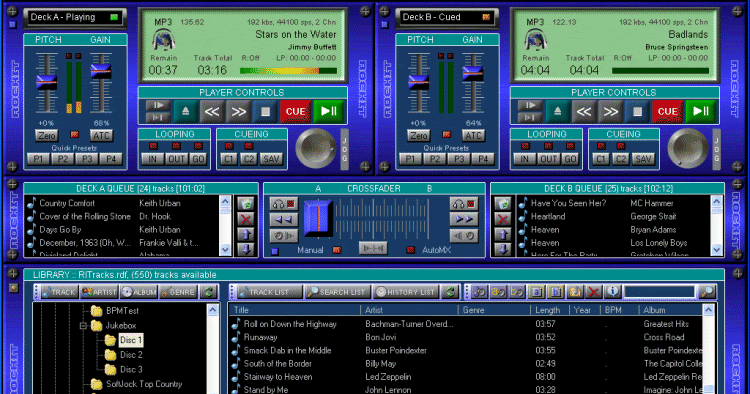The width and height of the screenshot is (750, 394).
Task: Click the Deck A pitch Zero button
Action: [x=46, y=136]
